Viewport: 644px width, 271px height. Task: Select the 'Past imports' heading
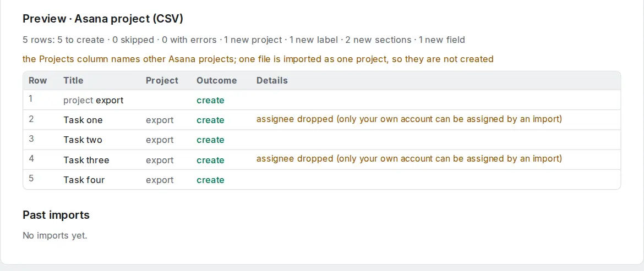click(x=56, y=215)
